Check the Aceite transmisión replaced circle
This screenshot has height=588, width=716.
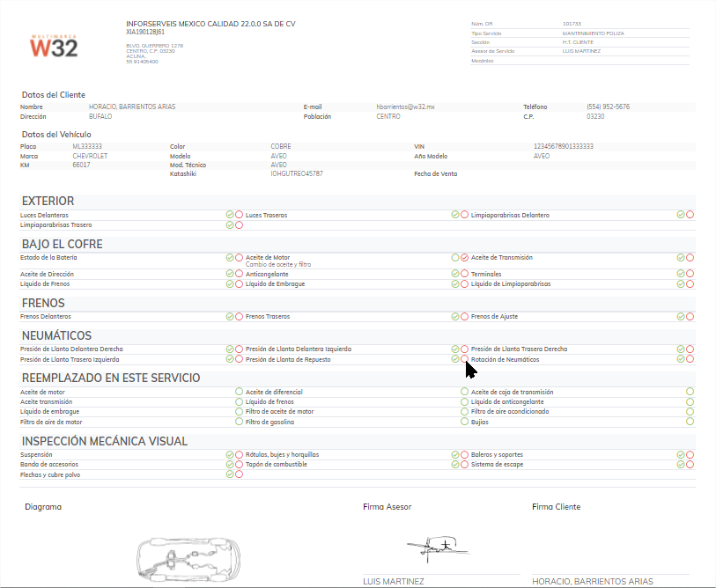(x=239, y=401)
